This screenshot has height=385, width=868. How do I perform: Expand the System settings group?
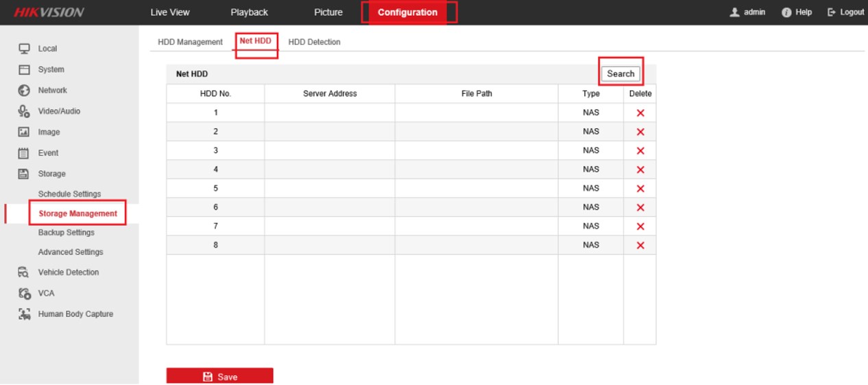point(51,69)
